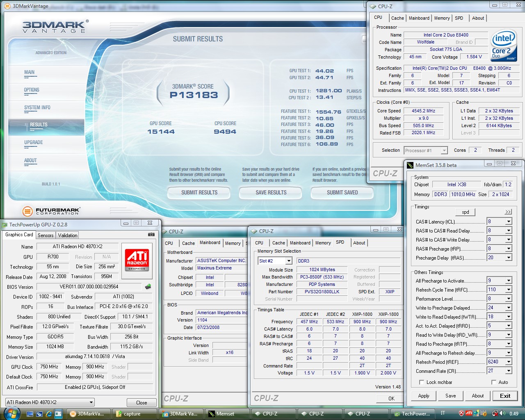Open the Sensors tab in GPU-Z

(46, 235)
